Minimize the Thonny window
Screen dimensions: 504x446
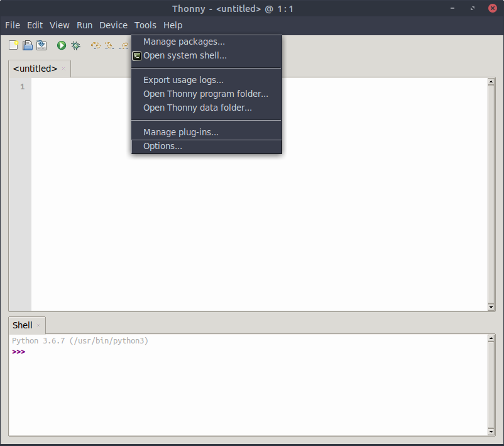click(x=452, y=8)
